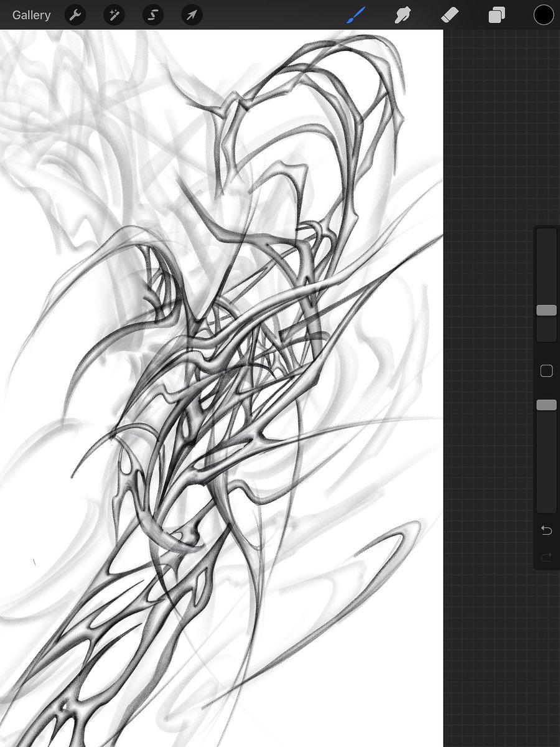560x747 pixels.
Task: Activate the Transform arrow tool
Action: [192, 15]
